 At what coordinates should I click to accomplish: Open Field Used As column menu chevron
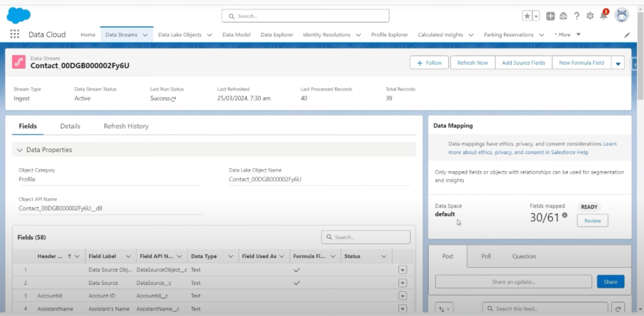[x=281, y=256]
